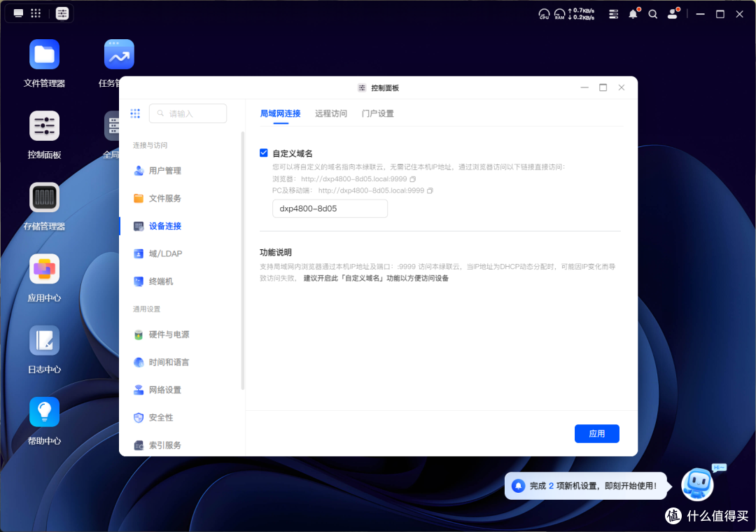756x532 pixels.
Task: Click the control panel taskbar icon
Action: [62, 13]
